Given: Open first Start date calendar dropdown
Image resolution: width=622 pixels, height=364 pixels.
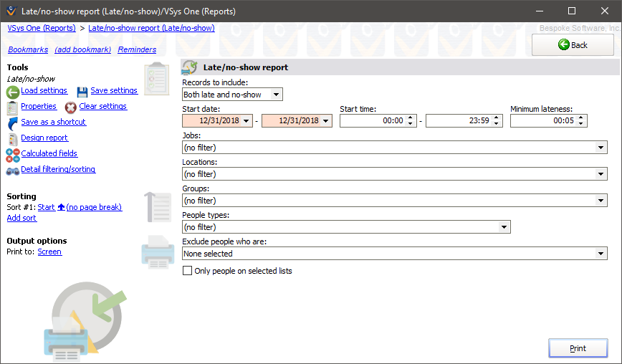Looking at the screenshot, I should 247,120.
